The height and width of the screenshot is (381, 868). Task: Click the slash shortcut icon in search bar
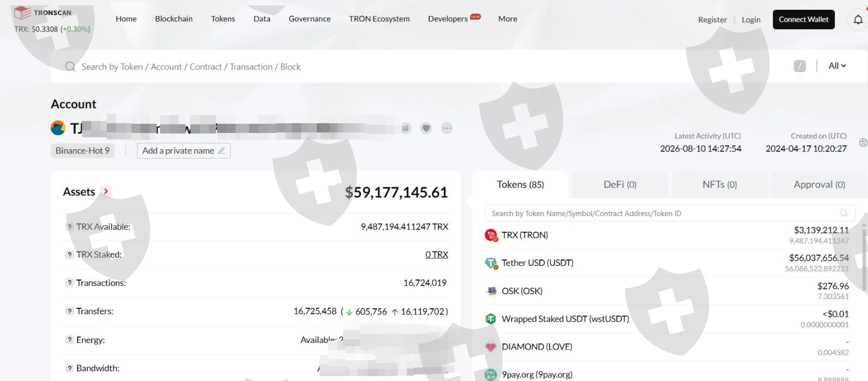click(x=800, y=66)
